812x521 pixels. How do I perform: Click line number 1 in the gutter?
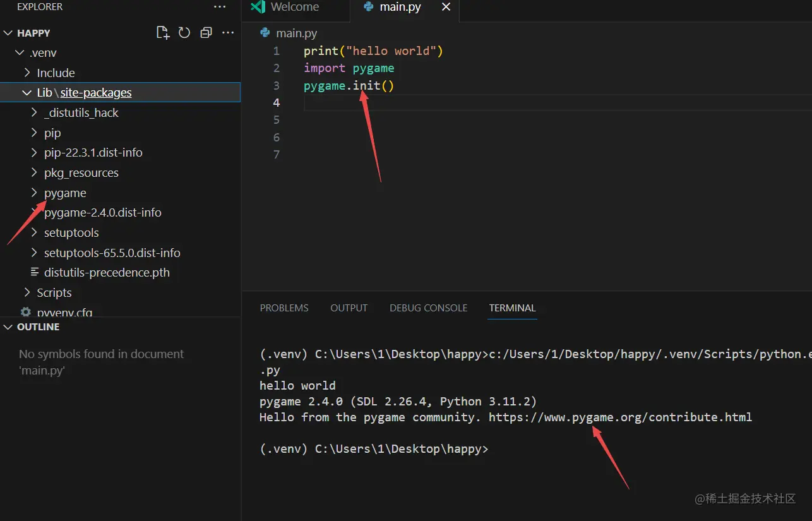(276, 51)
